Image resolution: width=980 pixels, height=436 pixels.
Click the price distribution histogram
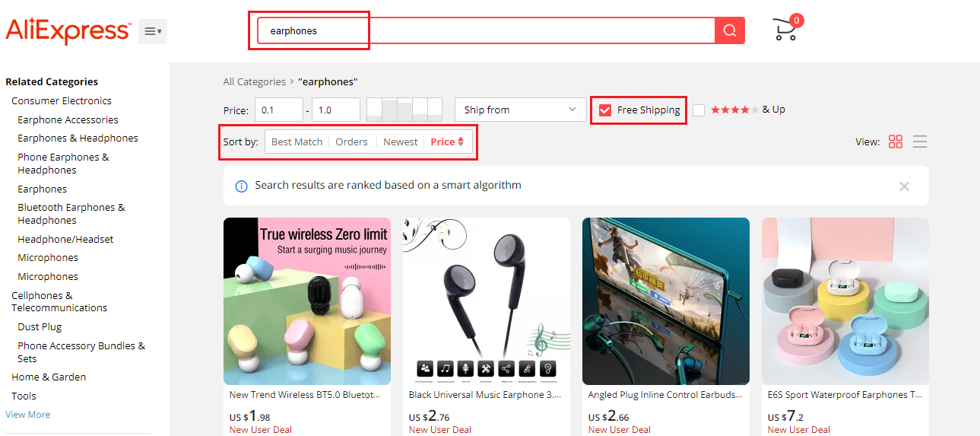(404, 110)
